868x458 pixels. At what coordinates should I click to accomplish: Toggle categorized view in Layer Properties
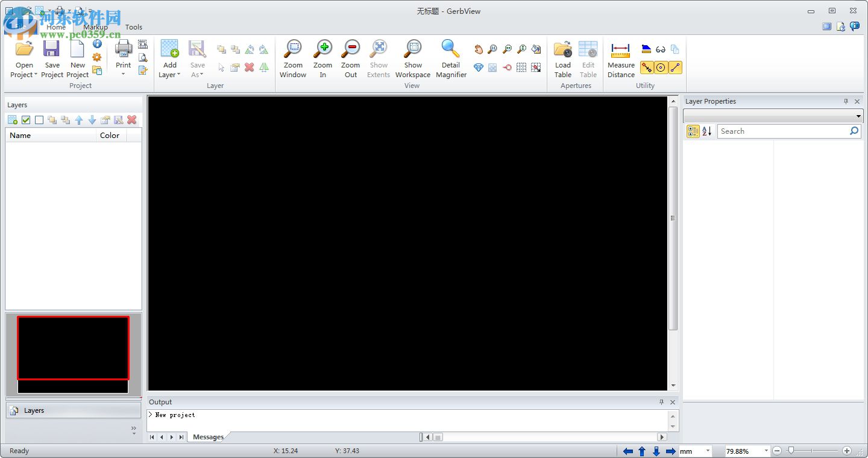(693, 131)
